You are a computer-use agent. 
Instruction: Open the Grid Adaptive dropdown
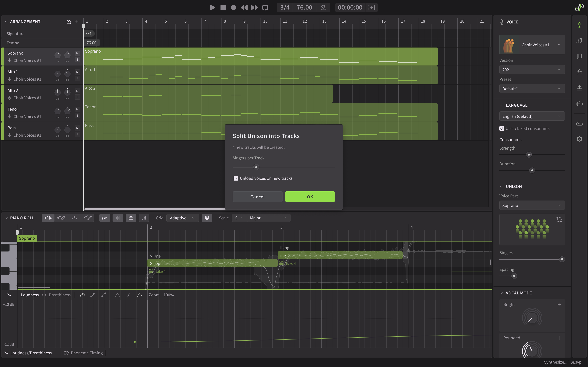(182, 218)
